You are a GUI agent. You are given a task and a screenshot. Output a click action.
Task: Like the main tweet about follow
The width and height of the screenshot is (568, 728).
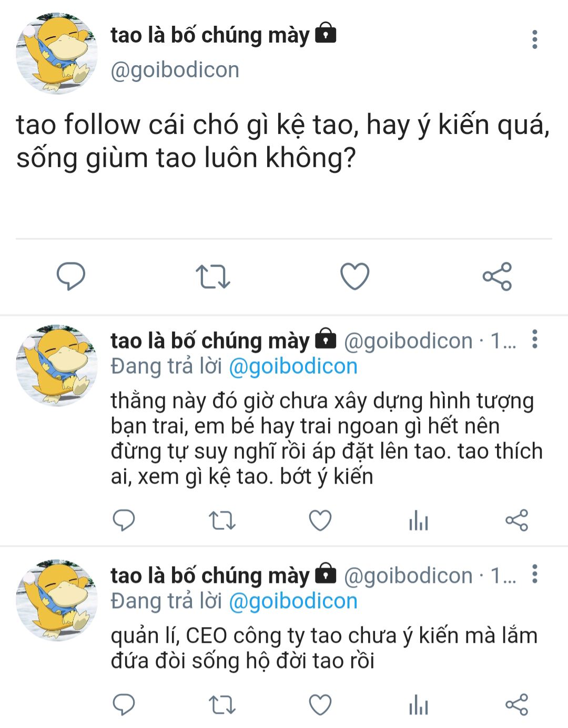(355, 276)
